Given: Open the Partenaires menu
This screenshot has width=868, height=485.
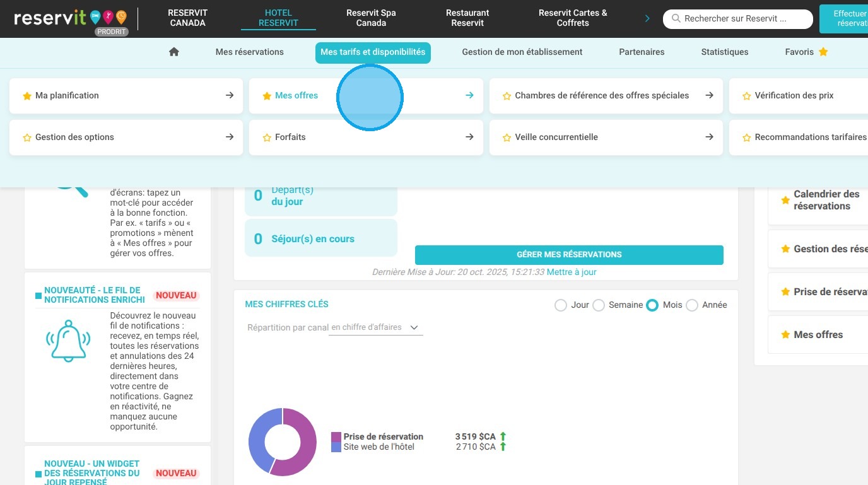Looking at the screenshot, I should point(642,52).
